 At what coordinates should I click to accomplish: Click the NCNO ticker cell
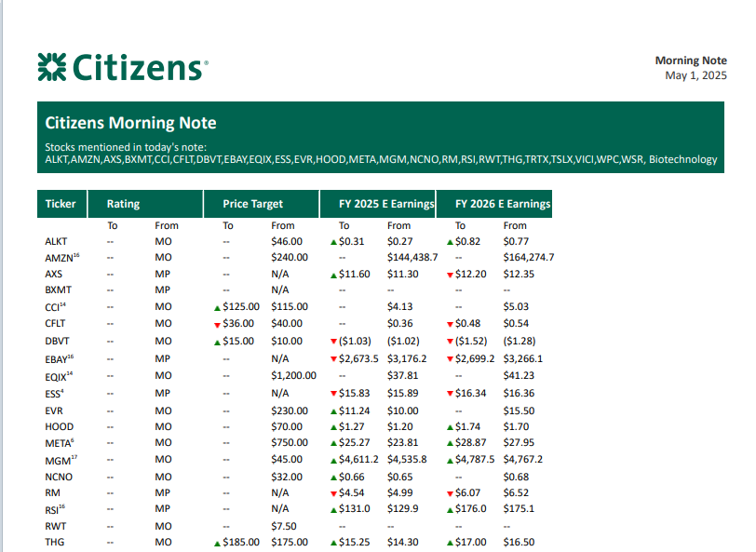59,477
